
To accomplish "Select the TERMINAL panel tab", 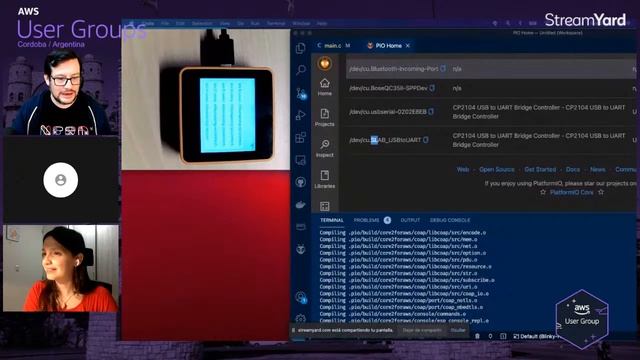I will (x=332, y=220).
